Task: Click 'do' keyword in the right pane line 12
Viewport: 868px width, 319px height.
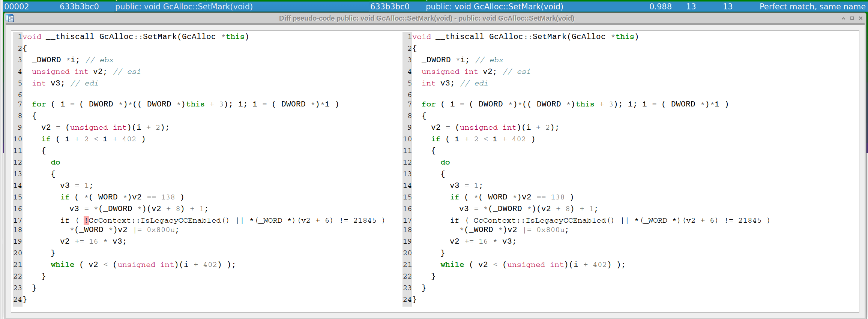Action: [x=445, y=162]
